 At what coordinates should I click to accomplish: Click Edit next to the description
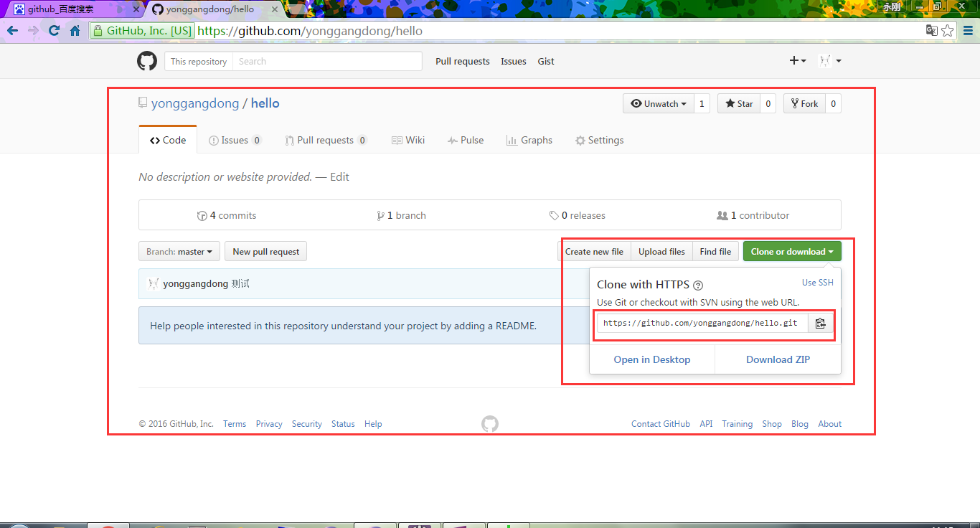[x=339, y=177]
